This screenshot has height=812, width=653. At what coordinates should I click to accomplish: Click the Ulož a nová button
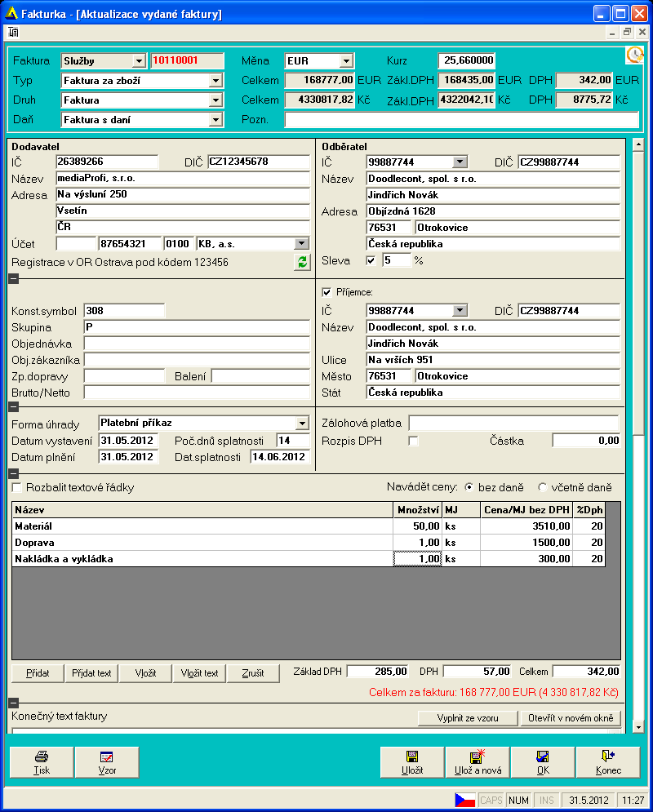pos(477,762)
